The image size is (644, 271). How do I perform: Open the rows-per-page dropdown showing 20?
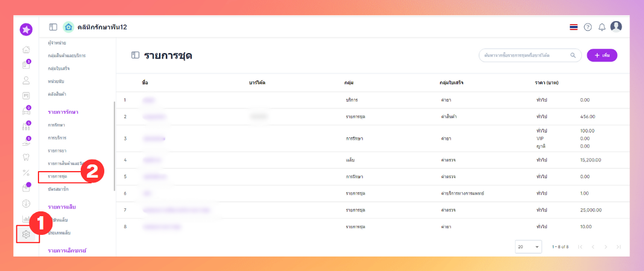click(528, 247)
